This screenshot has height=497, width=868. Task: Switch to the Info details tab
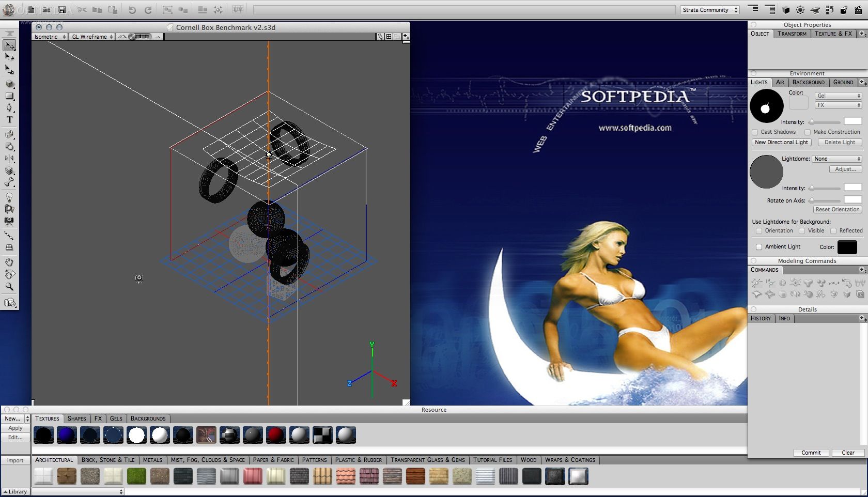784,318
